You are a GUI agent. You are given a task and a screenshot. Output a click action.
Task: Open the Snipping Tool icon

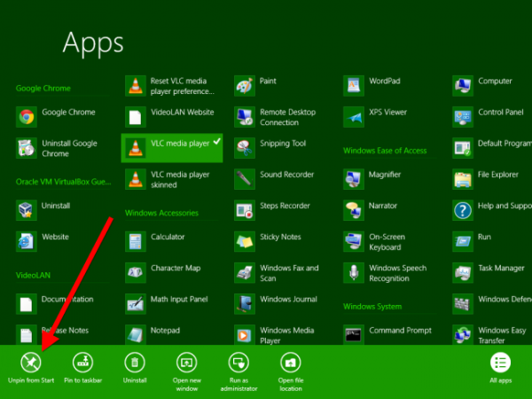click(245, 148)
